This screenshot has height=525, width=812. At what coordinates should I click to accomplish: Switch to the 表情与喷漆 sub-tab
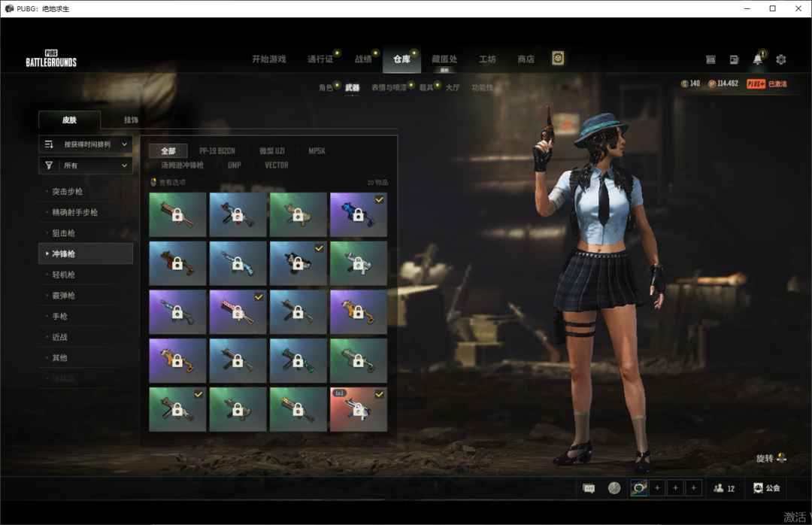[389, 87]
